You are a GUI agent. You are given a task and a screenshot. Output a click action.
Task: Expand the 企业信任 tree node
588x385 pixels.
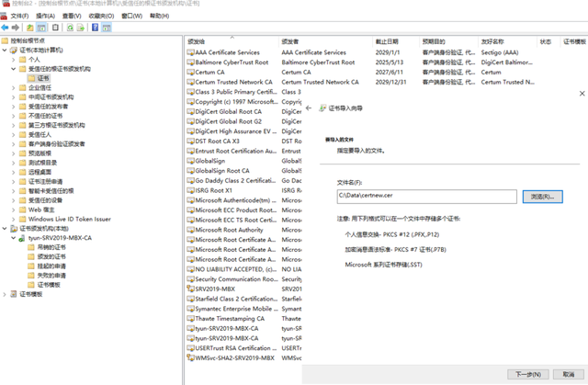click(13, 87)
